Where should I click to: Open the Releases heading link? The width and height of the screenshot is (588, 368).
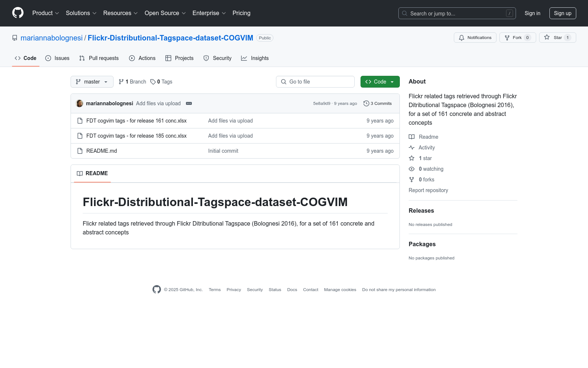[x=421, y=210]
